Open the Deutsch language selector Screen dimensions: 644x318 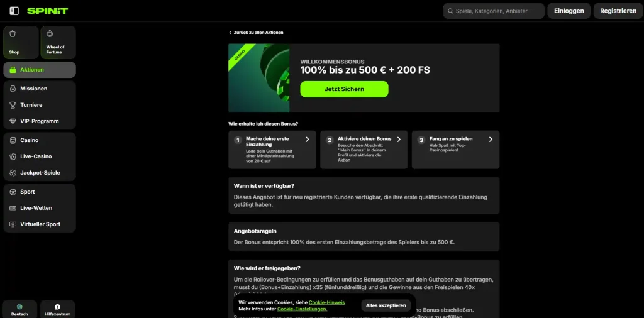(19, 309)
